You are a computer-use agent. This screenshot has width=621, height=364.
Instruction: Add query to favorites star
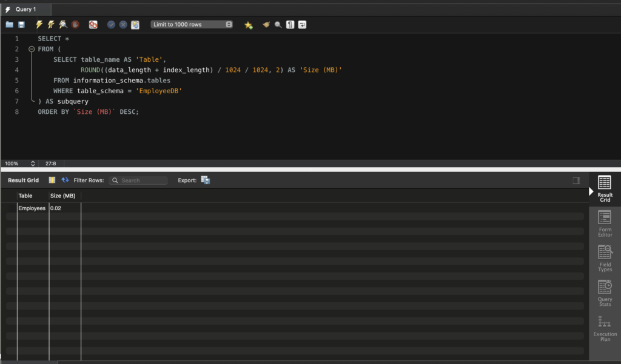point(248,25)
